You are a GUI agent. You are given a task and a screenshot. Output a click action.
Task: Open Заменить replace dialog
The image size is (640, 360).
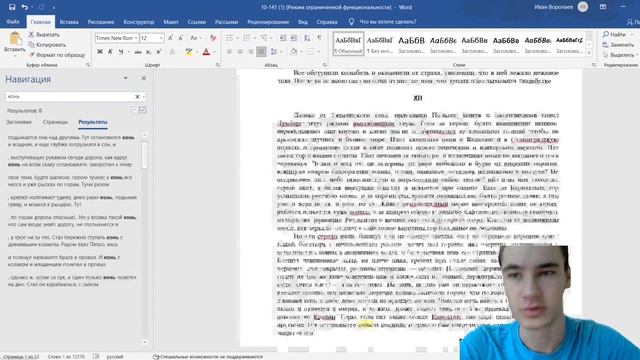pyautogui.click(x=618, y=44)
